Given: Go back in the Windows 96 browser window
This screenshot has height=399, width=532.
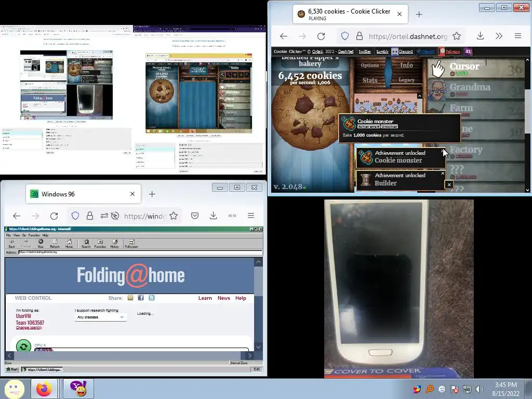Looking at the screenshot, I should (x=17, y=216).
